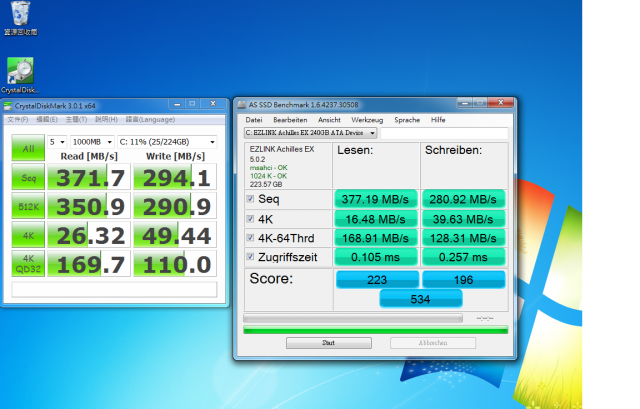Open the Language menu in CrystalDiskMark

[150, 120]
